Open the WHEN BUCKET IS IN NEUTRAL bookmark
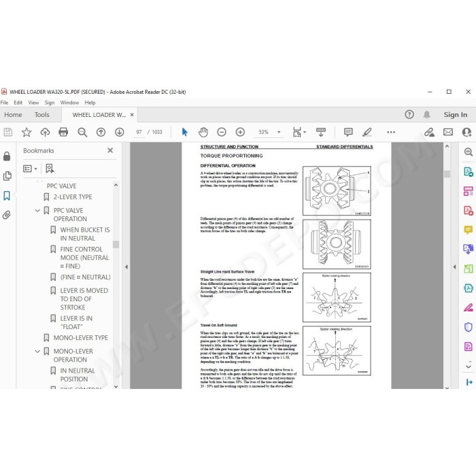 [85, 234]
